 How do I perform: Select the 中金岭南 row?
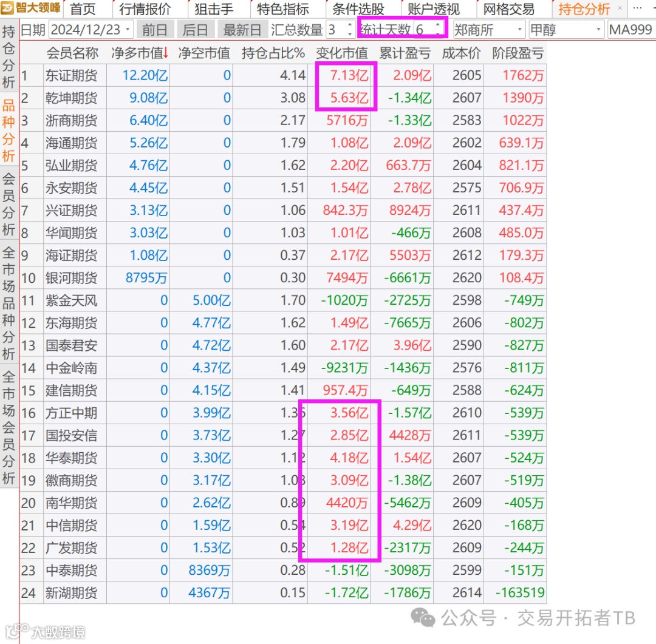pyautogui.click(x=283, y=368)
